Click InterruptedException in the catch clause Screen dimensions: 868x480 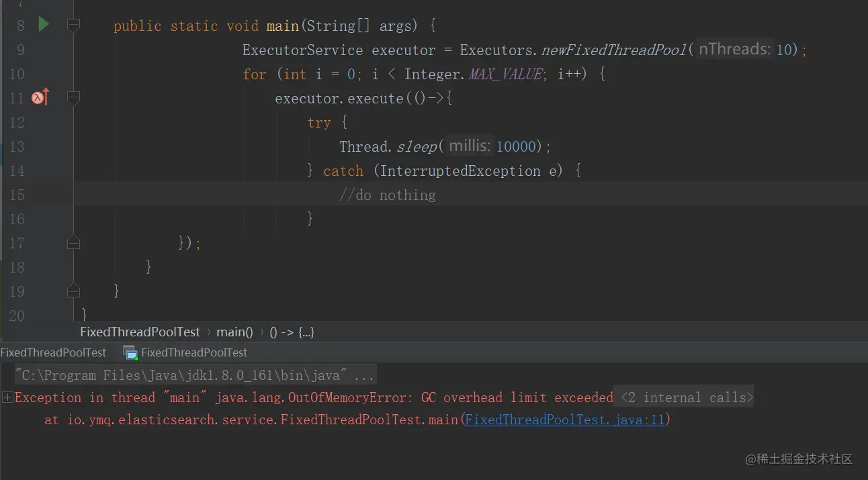coord(460,171)
